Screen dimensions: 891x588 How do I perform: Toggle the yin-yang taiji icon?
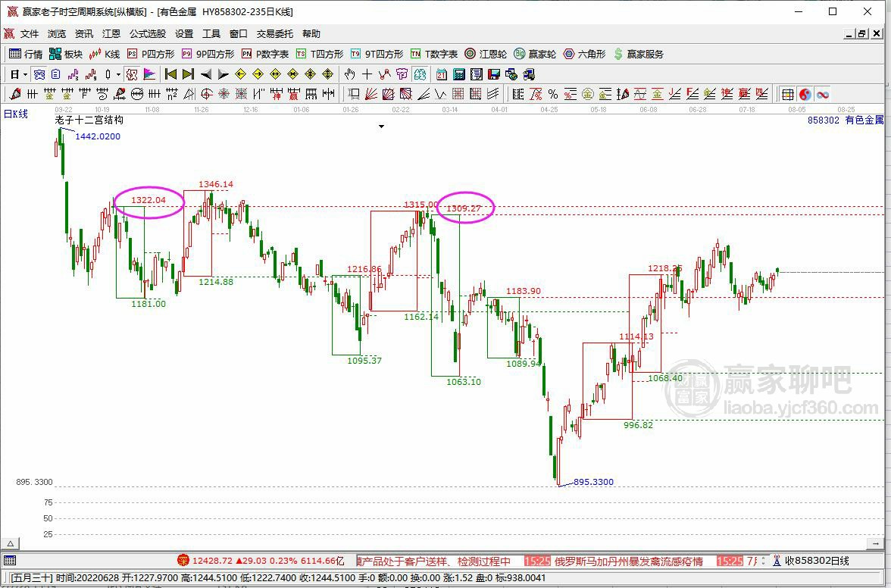805,94
